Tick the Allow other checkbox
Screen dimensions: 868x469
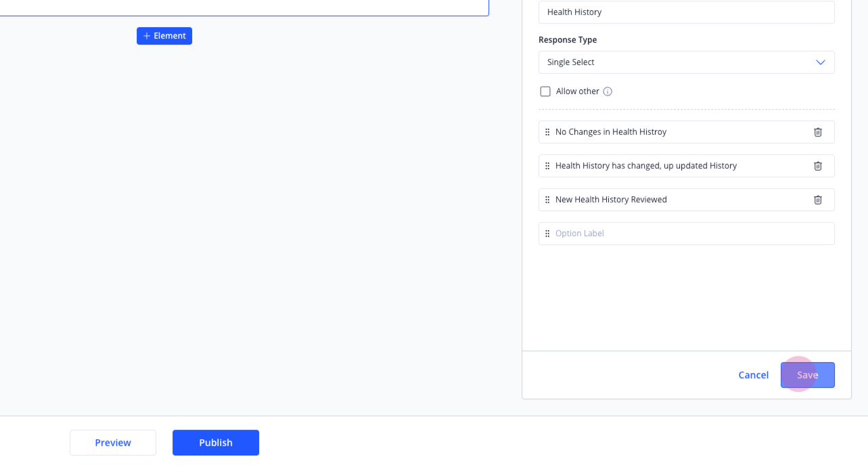pos(545,91)
